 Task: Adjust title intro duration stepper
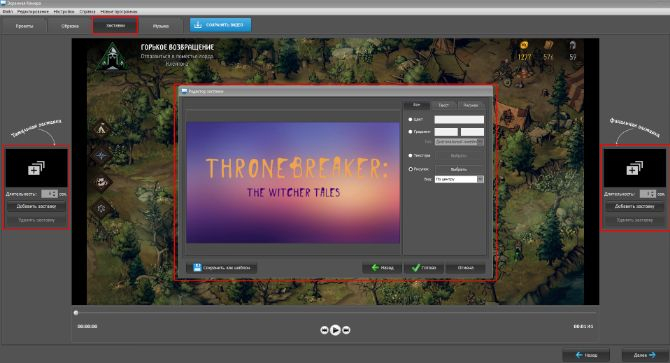click(50, 194)
